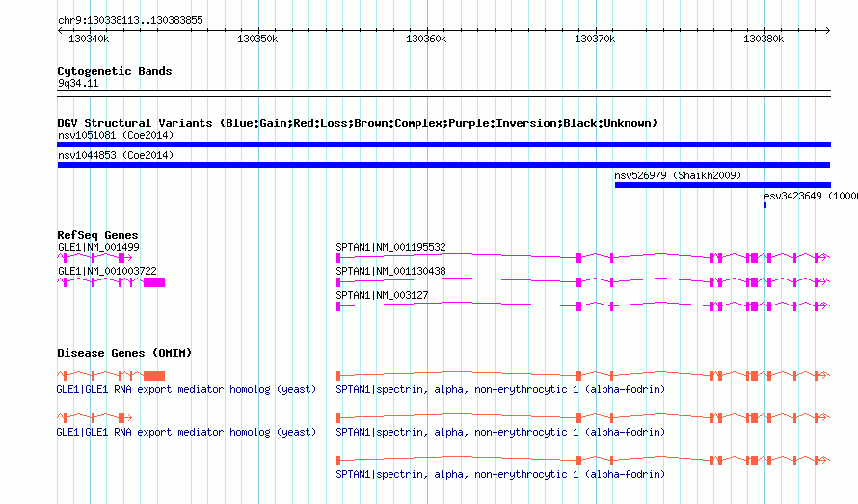Open the first GLE1 RNA export mediator OMIM label
The height and width of the screenshot is (504, 858).
(x=187, y=389)
